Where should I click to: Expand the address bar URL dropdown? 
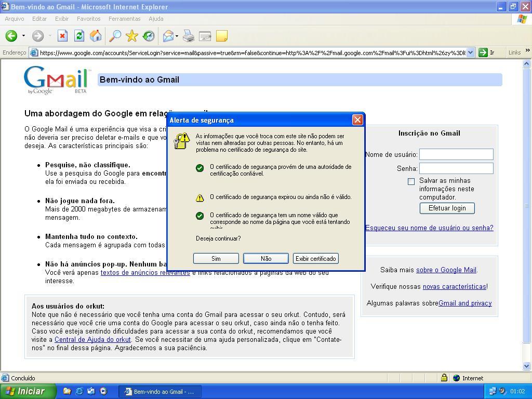[x=470, y=52]
